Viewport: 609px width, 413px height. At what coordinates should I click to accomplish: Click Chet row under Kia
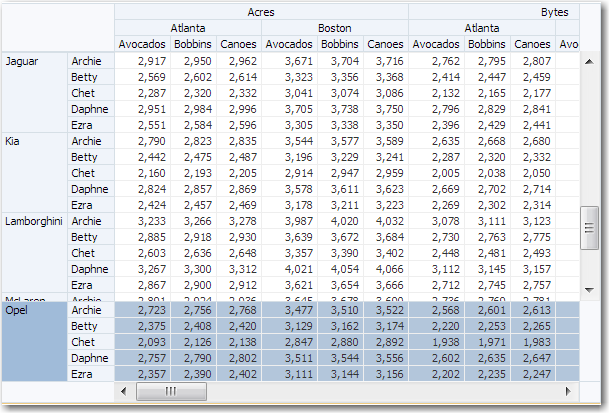pos(90,173)
